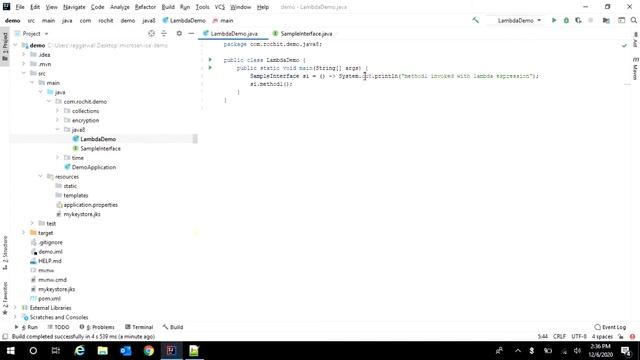640x360 pixels.
Task: Open Windows notification center icon
Action: pyautogui.click(x=626, y=351)
